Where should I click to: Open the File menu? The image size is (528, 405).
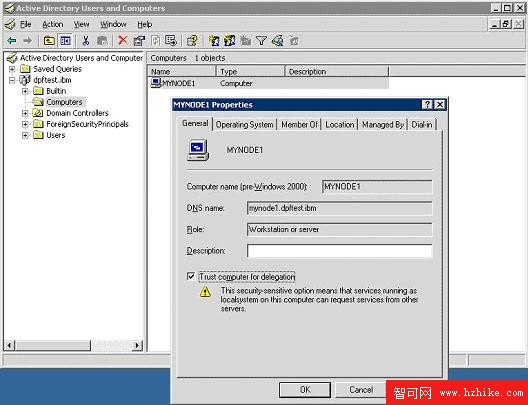pyautogui.click(x=26, y=24)
